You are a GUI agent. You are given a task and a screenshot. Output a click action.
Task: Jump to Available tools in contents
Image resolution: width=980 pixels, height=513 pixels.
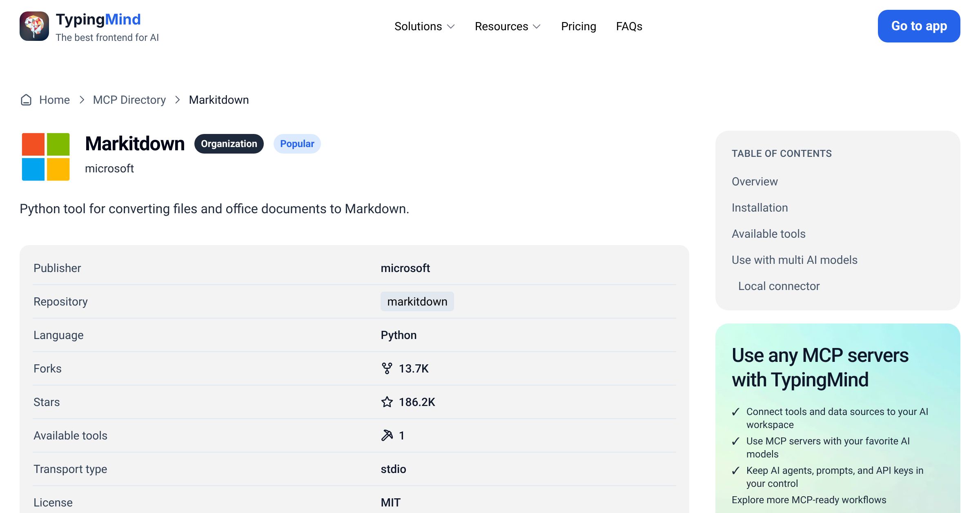[768, 234]
